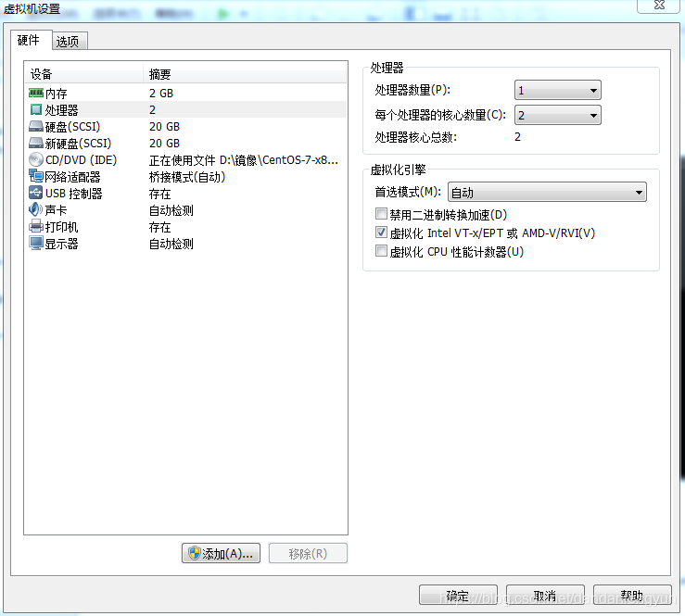Click the 硬盘(SCSI) hard disk icon
Image resolution: width=685 pixels, height=616 pixels.
click(36, 127)
